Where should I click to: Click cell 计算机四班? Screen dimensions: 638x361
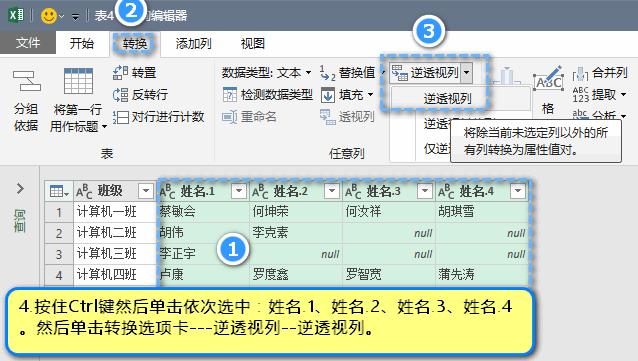click(115, 275)
